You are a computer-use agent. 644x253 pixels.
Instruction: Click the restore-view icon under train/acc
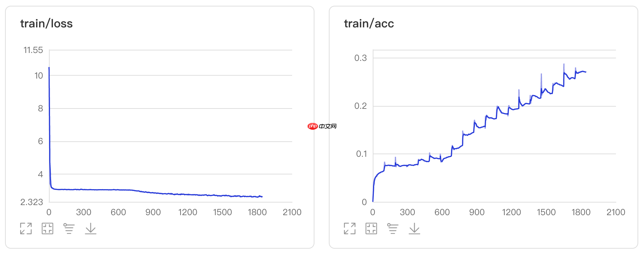tap(371, 228)
